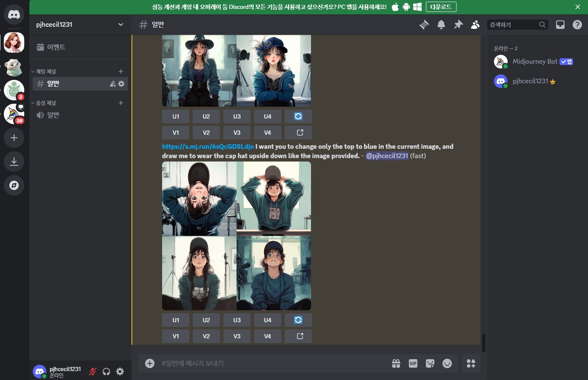Open notification settings bell icon

[x=441, y=25]
